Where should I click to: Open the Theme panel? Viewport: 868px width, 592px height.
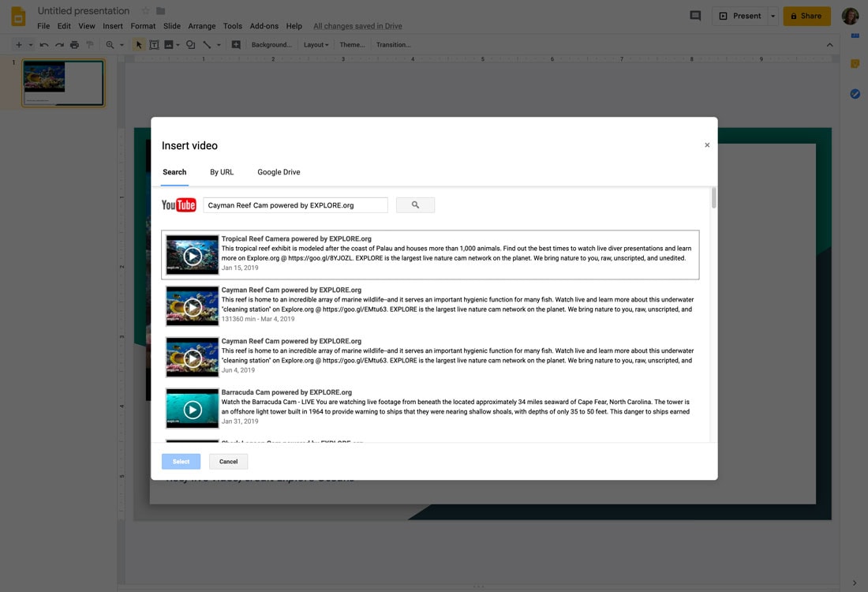click(352, 45)
